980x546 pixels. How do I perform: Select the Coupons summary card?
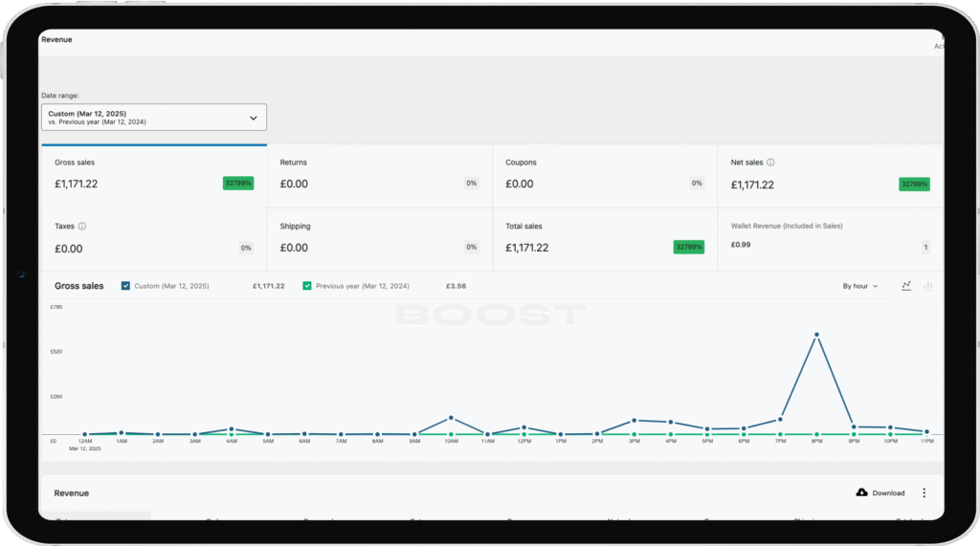click(605, 176)
